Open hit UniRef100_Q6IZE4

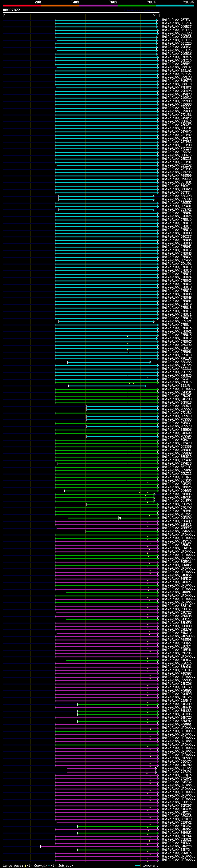tap(177, 23)
